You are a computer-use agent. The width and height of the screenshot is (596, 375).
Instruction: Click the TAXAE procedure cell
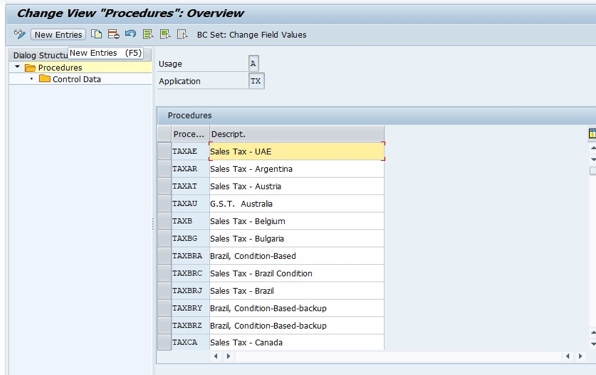(x=190, y=151)
